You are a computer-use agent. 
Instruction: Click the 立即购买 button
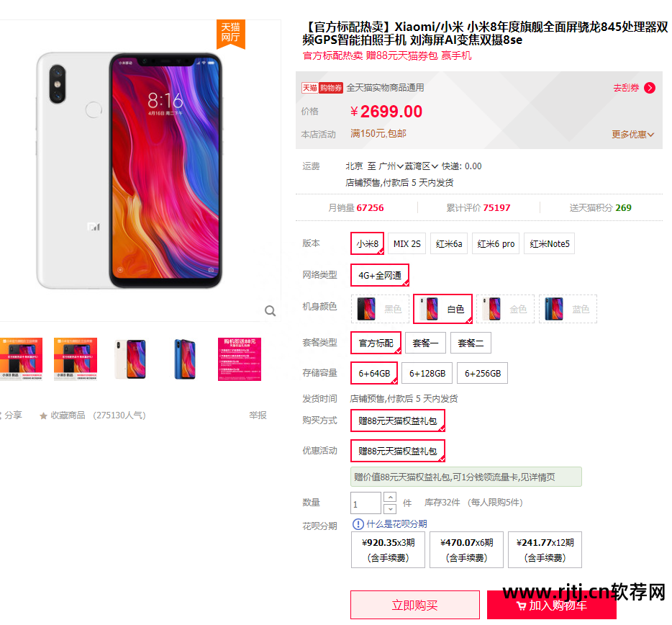tap(415, 605)
